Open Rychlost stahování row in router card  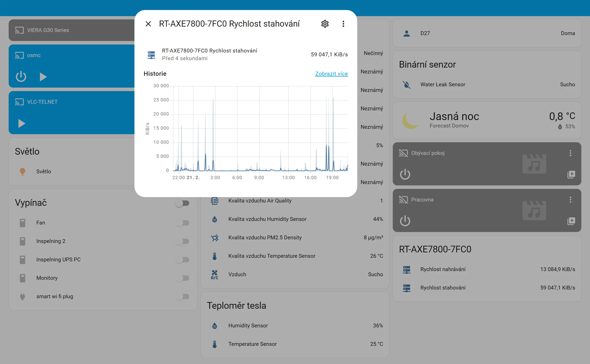click(487, 288)
